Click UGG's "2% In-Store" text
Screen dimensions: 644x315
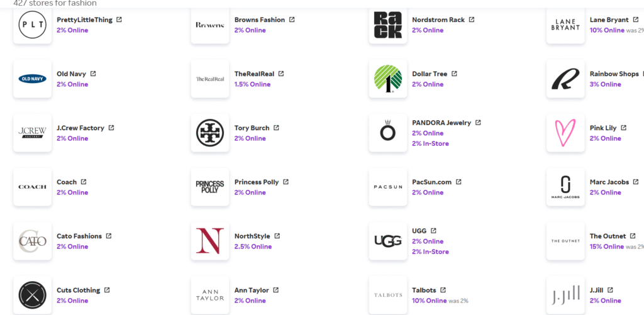tap(430, 251)
